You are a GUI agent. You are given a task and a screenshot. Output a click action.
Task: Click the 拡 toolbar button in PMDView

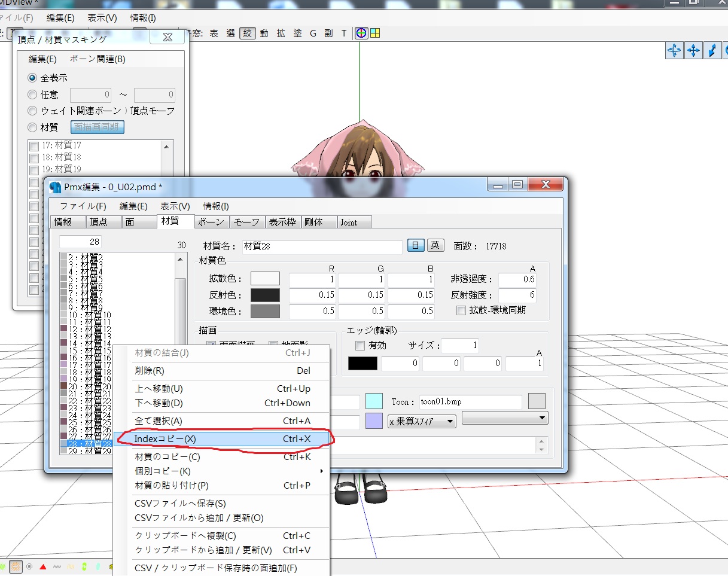tap(281, 33)
